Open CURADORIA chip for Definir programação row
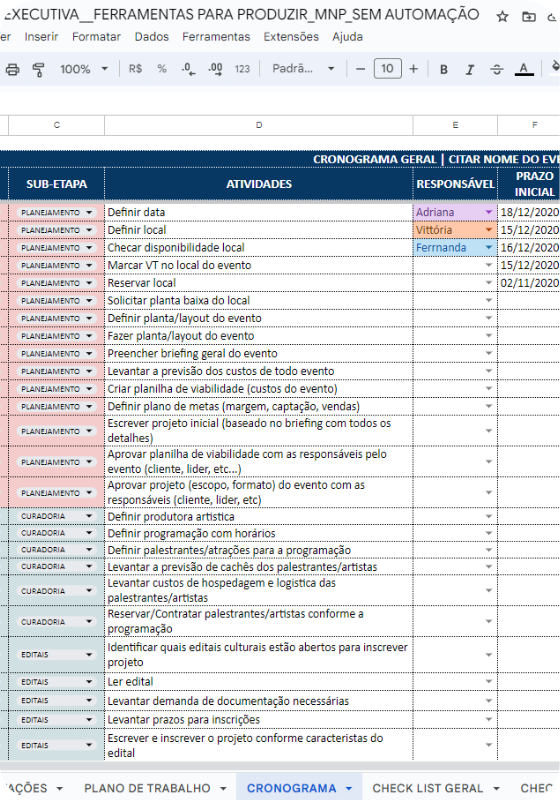Viewport: 560px width, 800px height. point(57,533)
